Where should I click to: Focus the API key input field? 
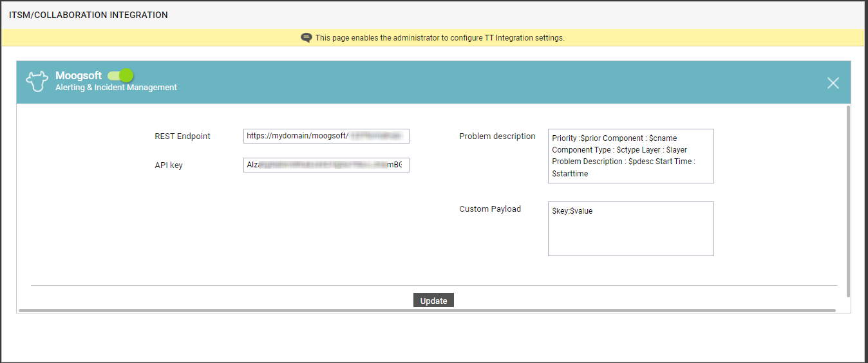pos(326,165)
